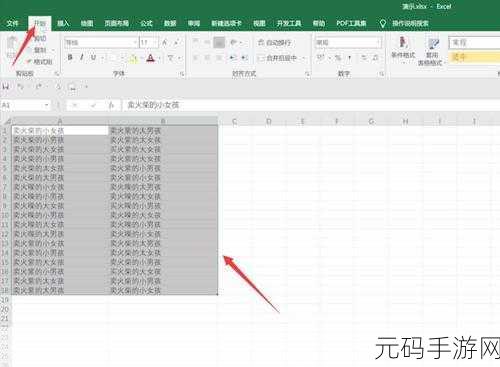Screen dimensions: 500x367
Task: Increase font size with the larger A icon
Action: click(165, 42)
